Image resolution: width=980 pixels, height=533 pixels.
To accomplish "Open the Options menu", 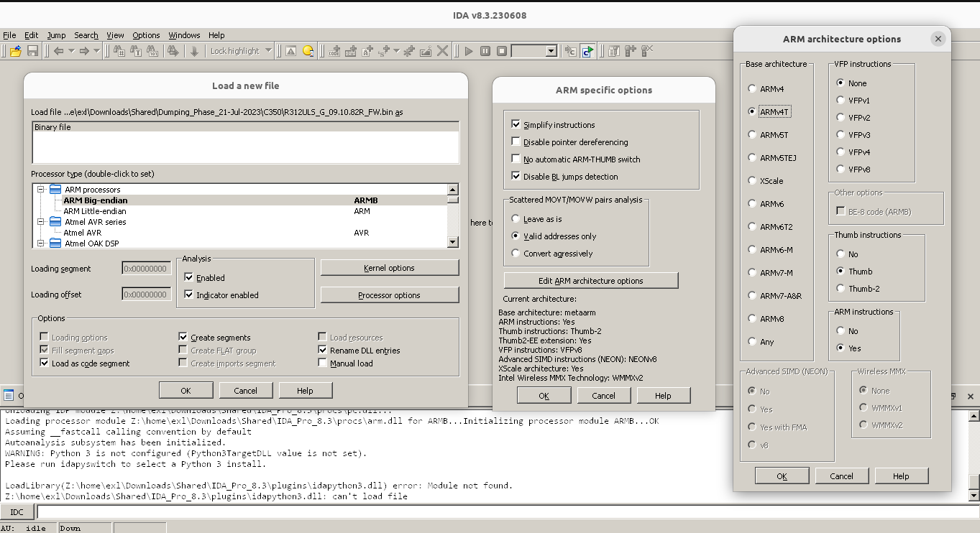I will coord(146,35).
